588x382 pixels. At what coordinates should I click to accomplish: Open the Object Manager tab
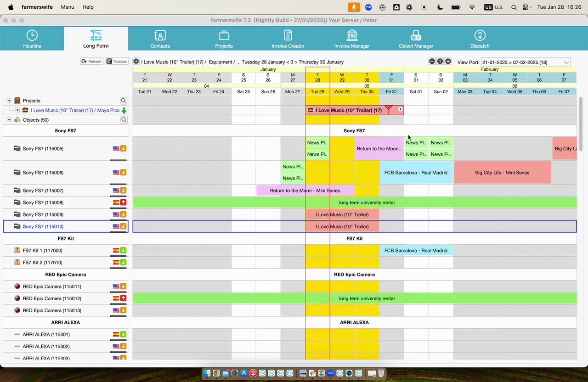[x=416, y=39]
